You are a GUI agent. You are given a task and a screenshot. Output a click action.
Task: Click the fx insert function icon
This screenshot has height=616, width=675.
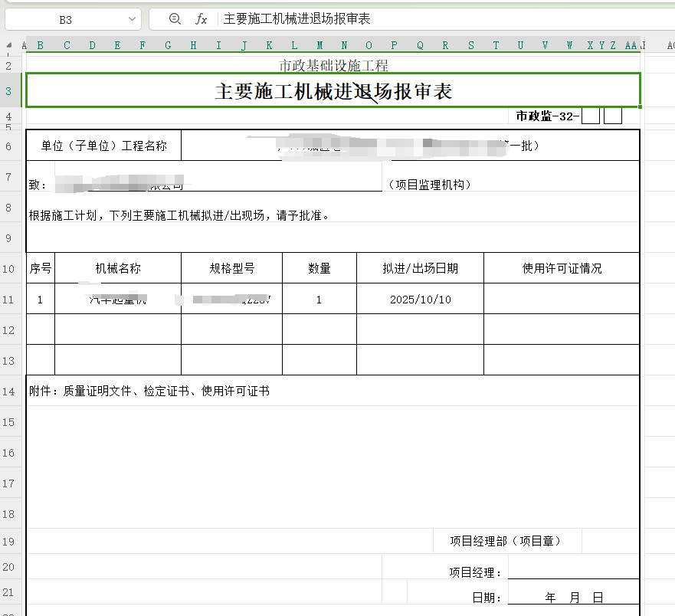[x=202, y=19]
